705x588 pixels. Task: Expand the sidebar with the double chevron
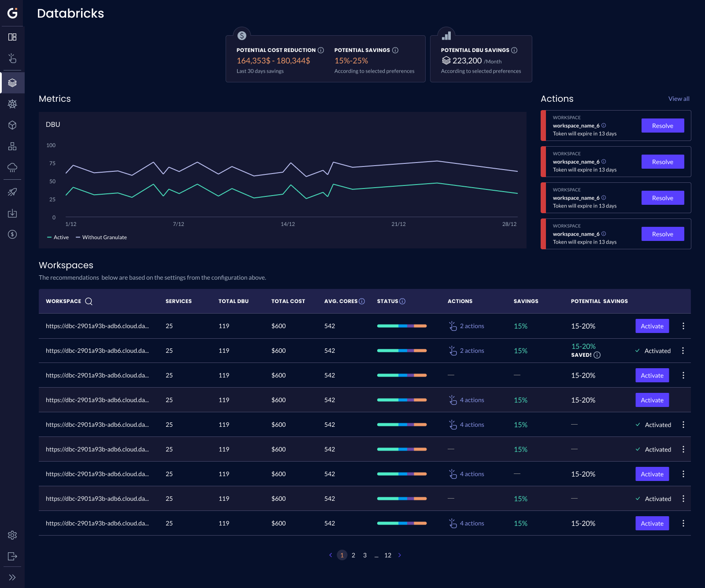tap(12, 577)
